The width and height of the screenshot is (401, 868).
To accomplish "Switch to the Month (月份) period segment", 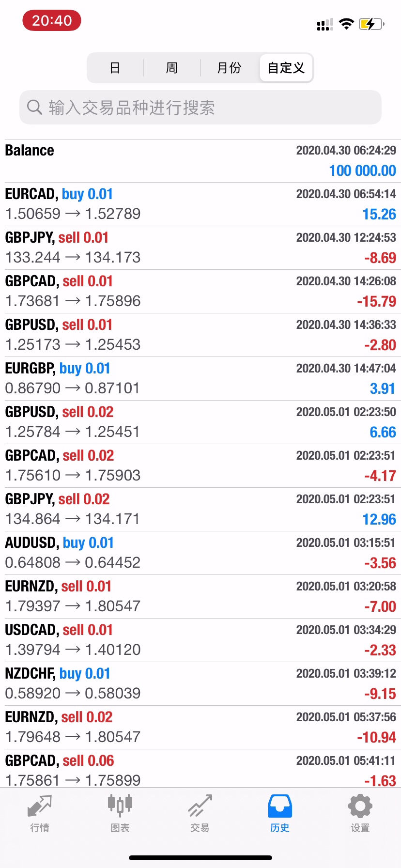I will (x=229, y=68).
